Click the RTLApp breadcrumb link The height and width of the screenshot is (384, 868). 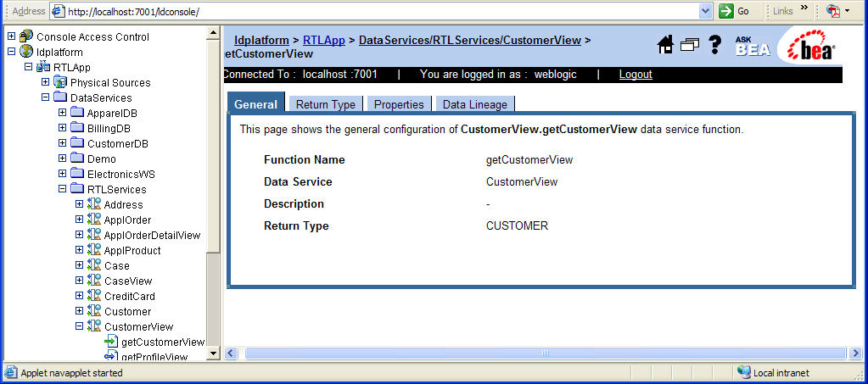tap(324, 40)
